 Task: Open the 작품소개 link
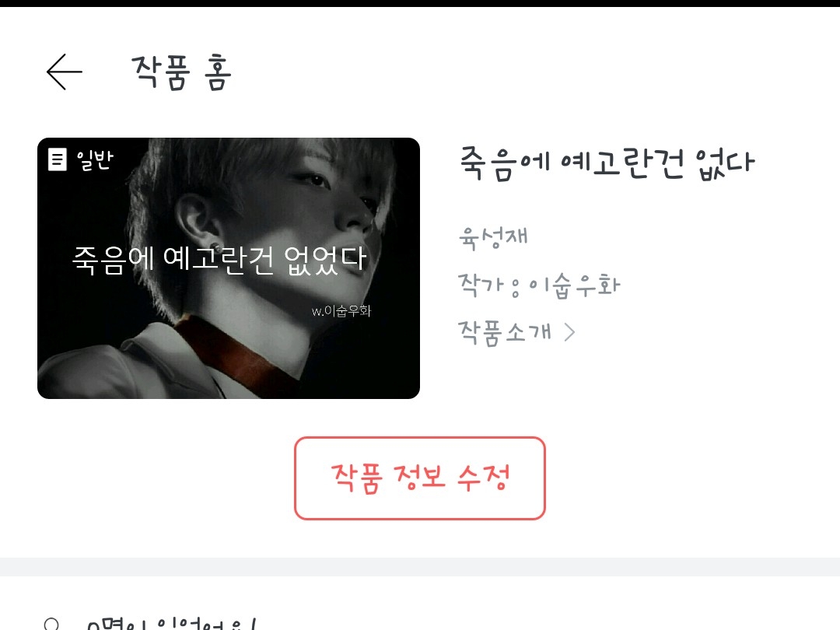pos(505,332)
